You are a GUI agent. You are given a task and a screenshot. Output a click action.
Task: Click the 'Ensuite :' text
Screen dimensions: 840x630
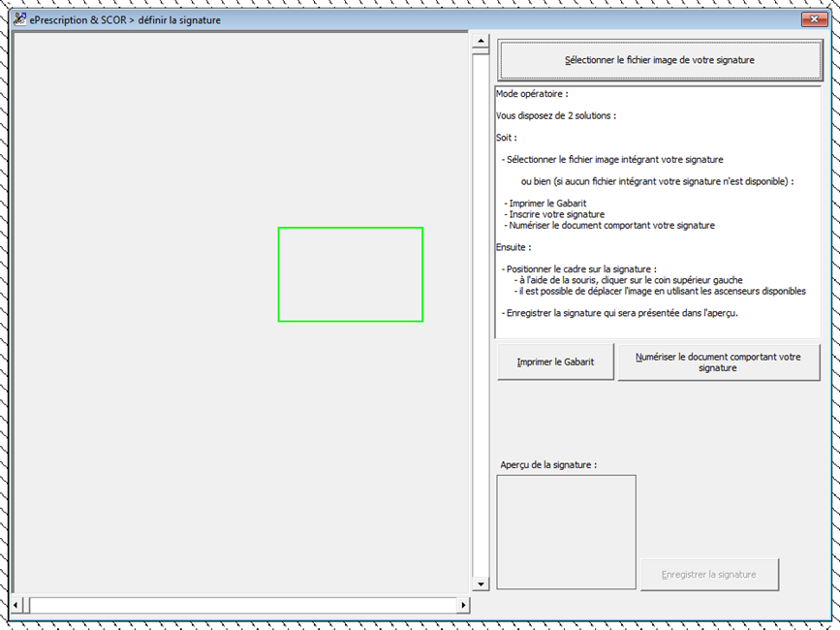pyautogui.click(x=513, y=247)
